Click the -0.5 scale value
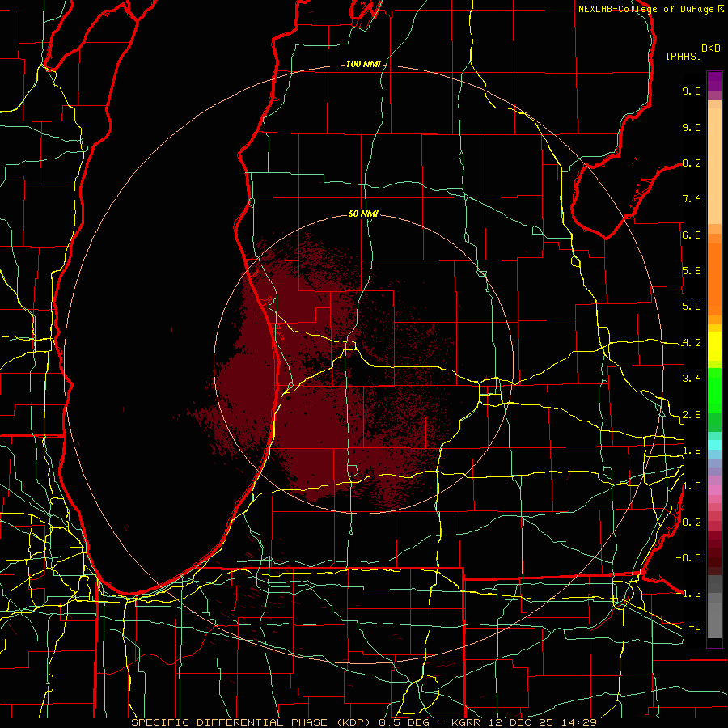 (x=688, y=558)
